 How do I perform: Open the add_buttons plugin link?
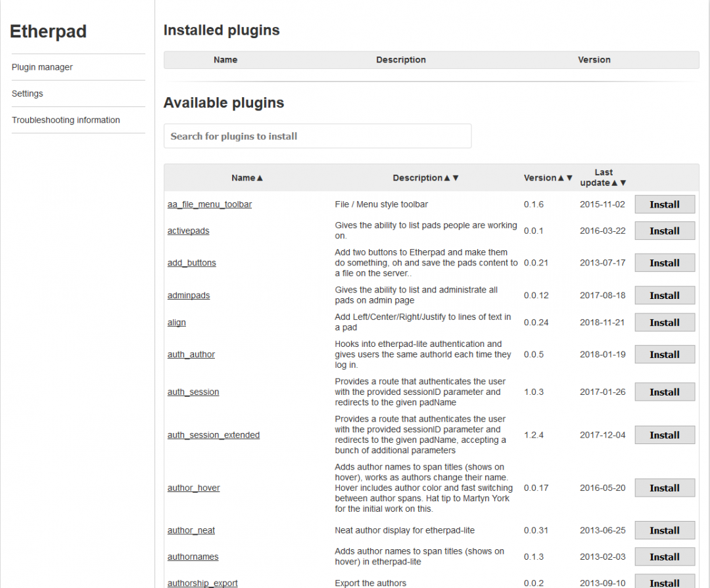click(x=191, y=262)
